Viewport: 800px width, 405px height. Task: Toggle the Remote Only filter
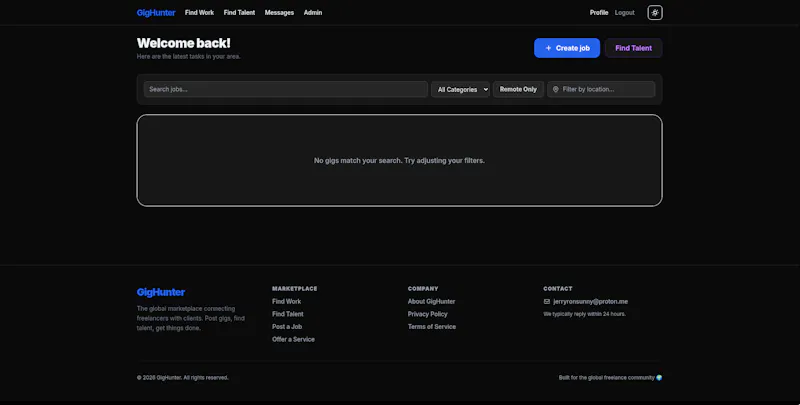point(518,89)
